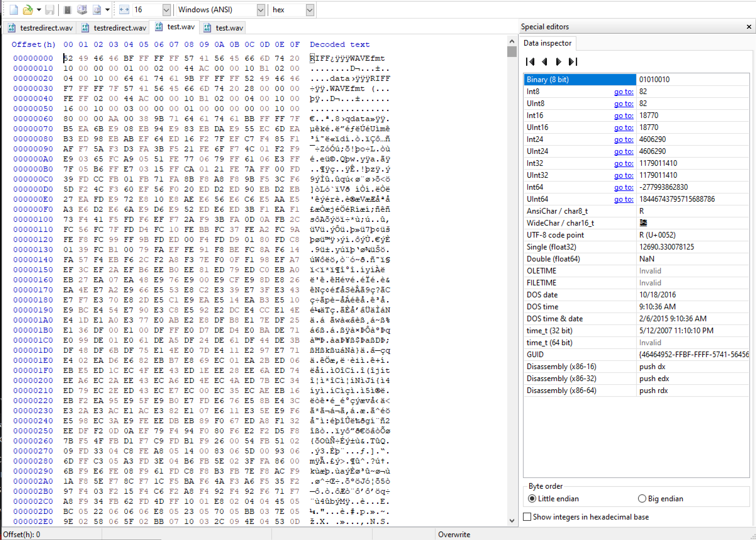Open the bytes-per-row dropdown showing 16
Screen dimensions: 756x540
pos(166,10)
